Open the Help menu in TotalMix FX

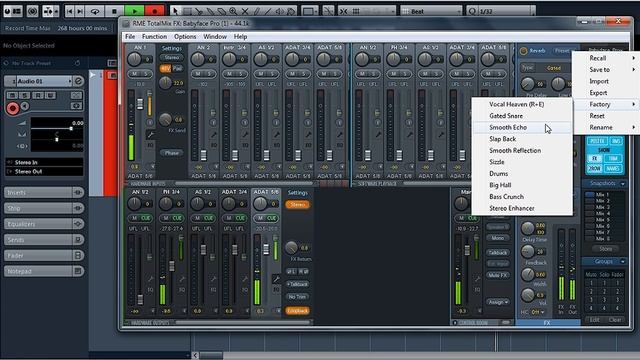click(240, 36)
